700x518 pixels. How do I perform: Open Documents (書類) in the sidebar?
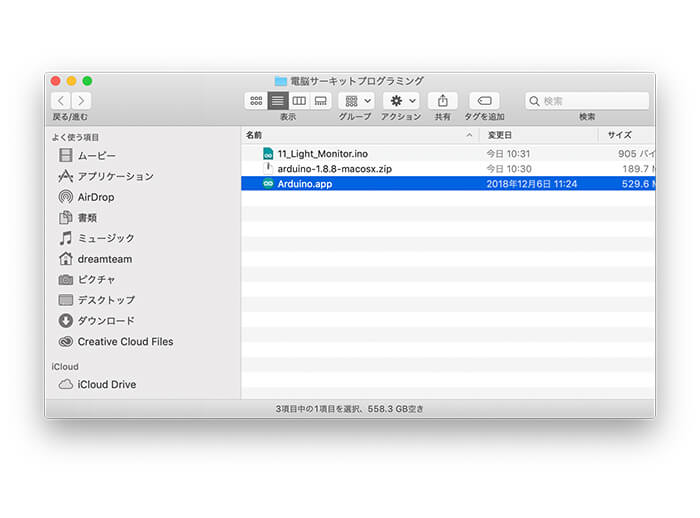pyautogui.click(x=87, y=217)
